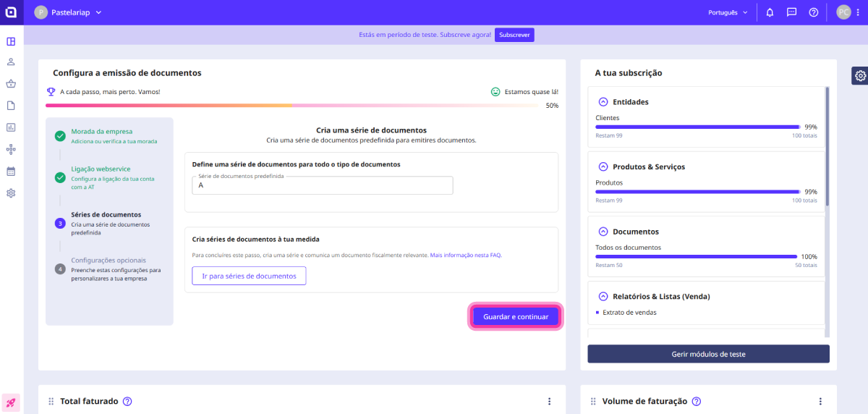Click the subscription panel scrollbar
The height and width of the screenshot is (414, 868).
pyautogui.click(x=827, y=146)
